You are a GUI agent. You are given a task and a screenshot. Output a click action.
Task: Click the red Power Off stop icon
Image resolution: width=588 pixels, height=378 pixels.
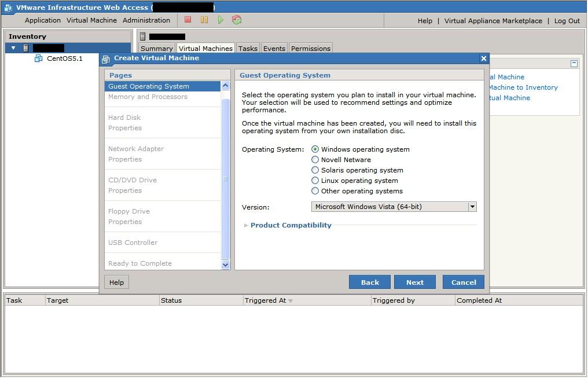click(188, 20)
